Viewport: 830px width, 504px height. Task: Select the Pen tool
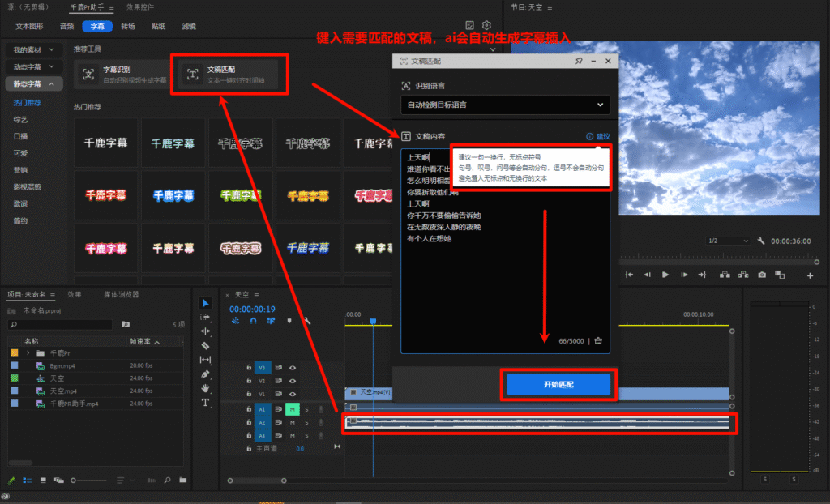pos(205,374)
